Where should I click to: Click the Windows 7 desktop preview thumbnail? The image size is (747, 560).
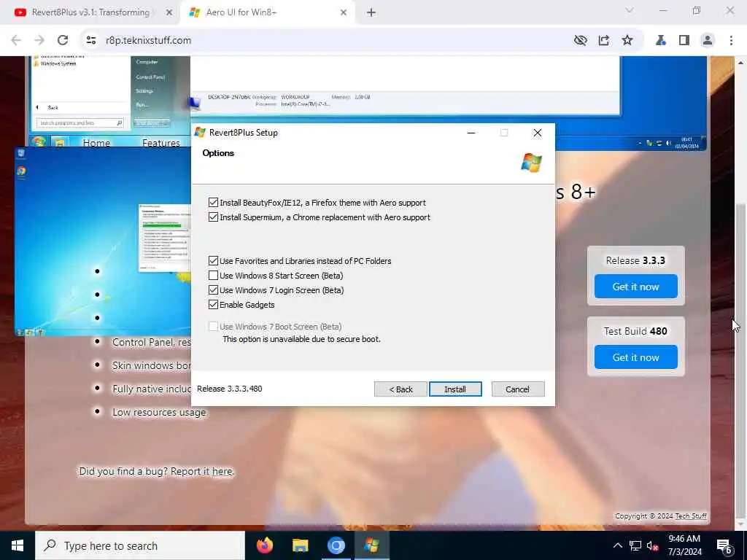coord(102,241)
